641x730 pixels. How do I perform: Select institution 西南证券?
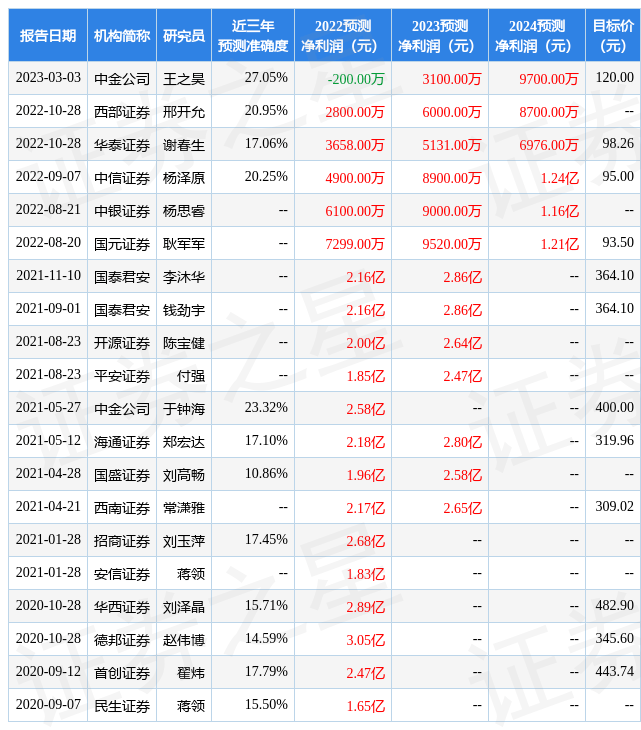tap(122, 508)
